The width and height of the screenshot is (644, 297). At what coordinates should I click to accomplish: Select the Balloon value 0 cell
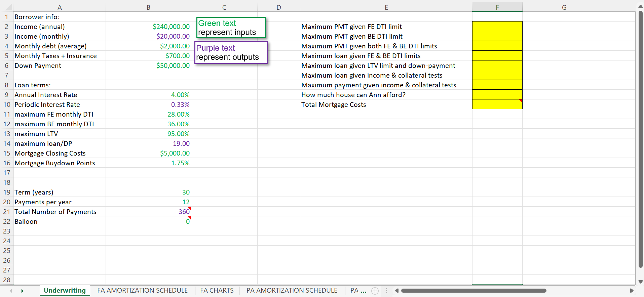(148, 221)
